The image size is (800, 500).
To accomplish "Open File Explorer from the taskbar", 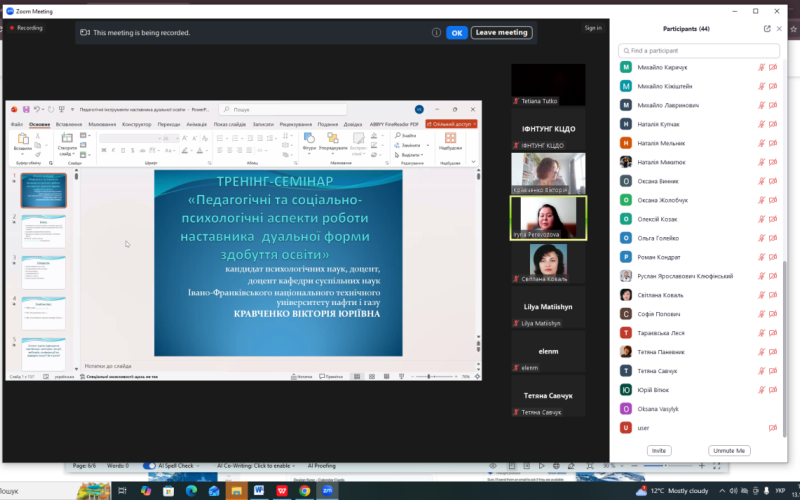I will pyautogui.click(x=236, y=491).
